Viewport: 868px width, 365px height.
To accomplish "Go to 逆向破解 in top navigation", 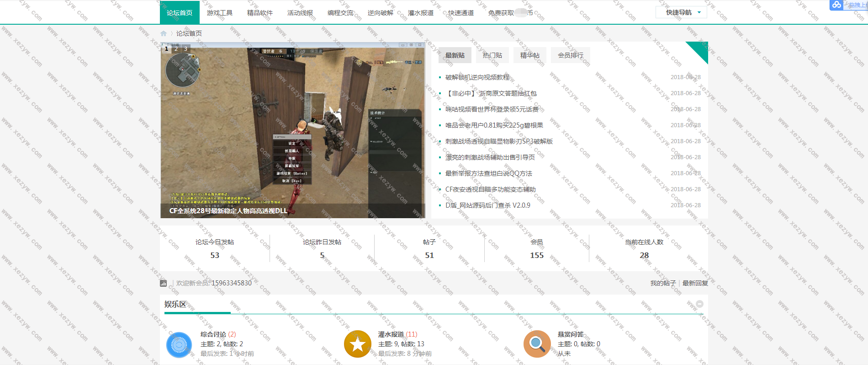I will [381, 13].
